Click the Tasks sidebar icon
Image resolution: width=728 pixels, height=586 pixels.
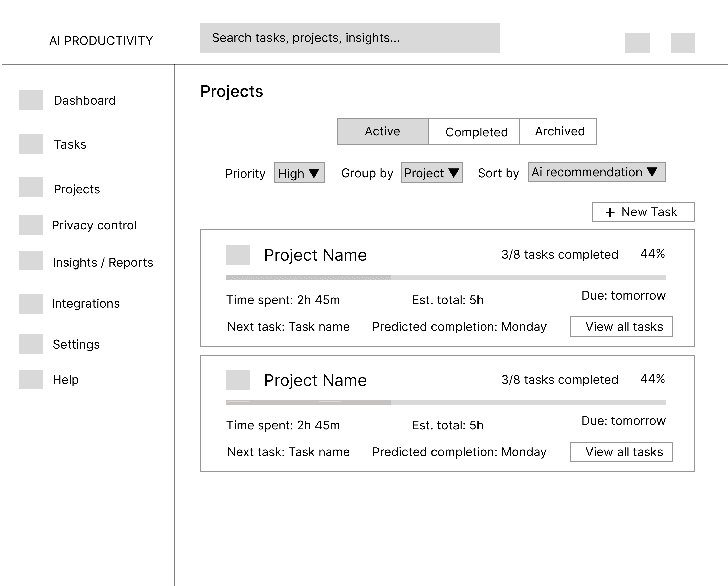31,144
